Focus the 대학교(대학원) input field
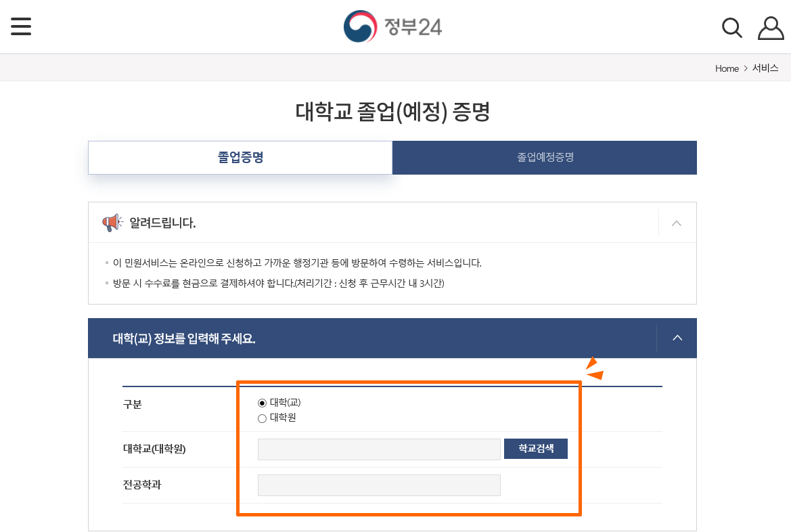 [379, 449]
